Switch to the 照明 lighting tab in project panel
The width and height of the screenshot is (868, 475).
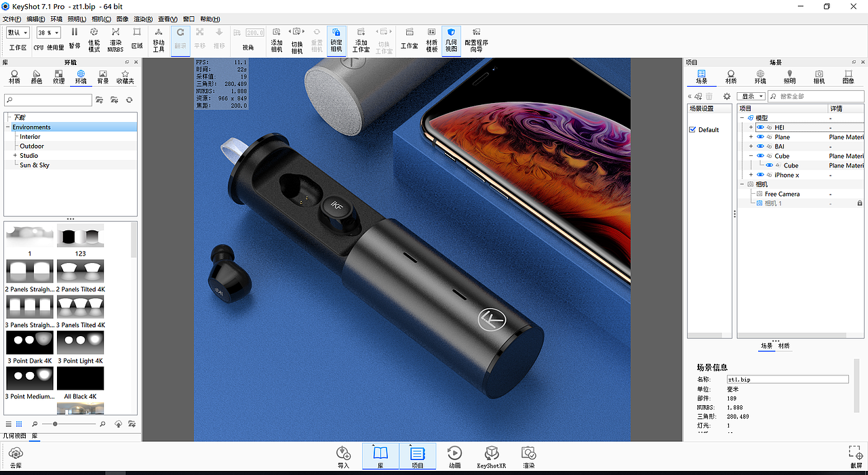789,77
